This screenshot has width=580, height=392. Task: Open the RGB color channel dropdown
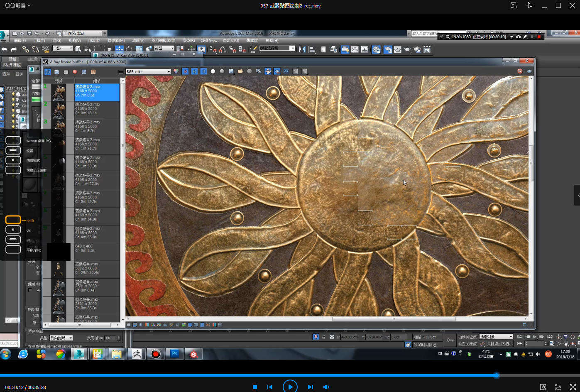click(148, 71)
